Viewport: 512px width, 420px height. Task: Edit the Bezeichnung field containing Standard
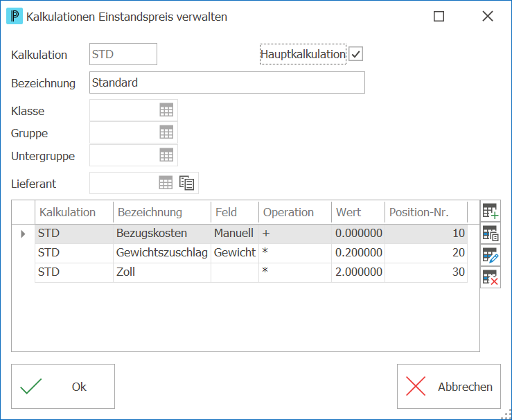pos(227,82)
